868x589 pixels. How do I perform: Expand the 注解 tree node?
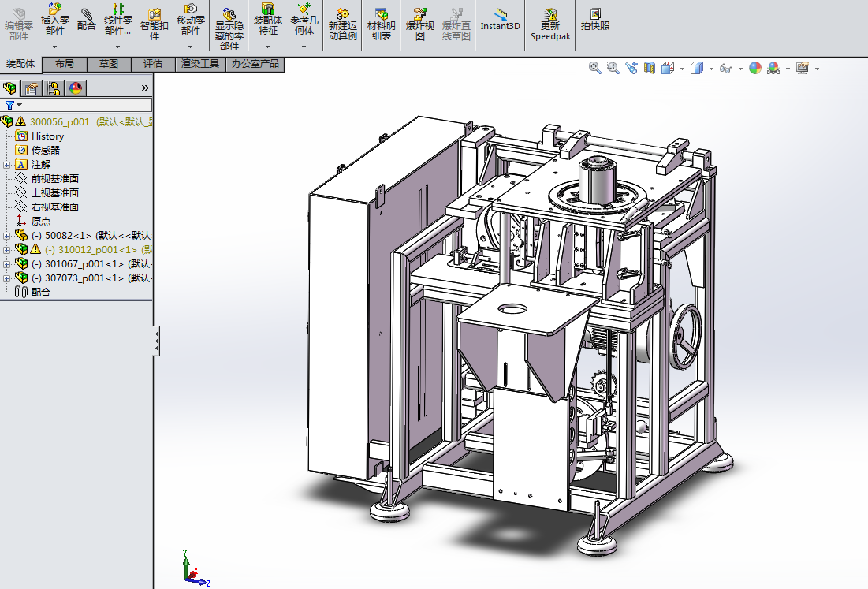(x=7, y=165)
